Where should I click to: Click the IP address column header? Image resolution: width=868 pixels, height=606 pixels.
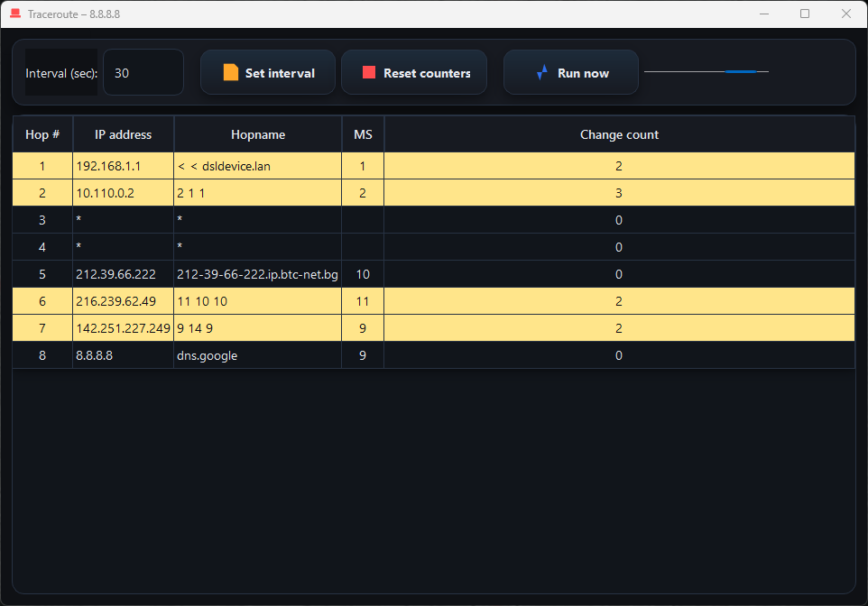point(123,134)
